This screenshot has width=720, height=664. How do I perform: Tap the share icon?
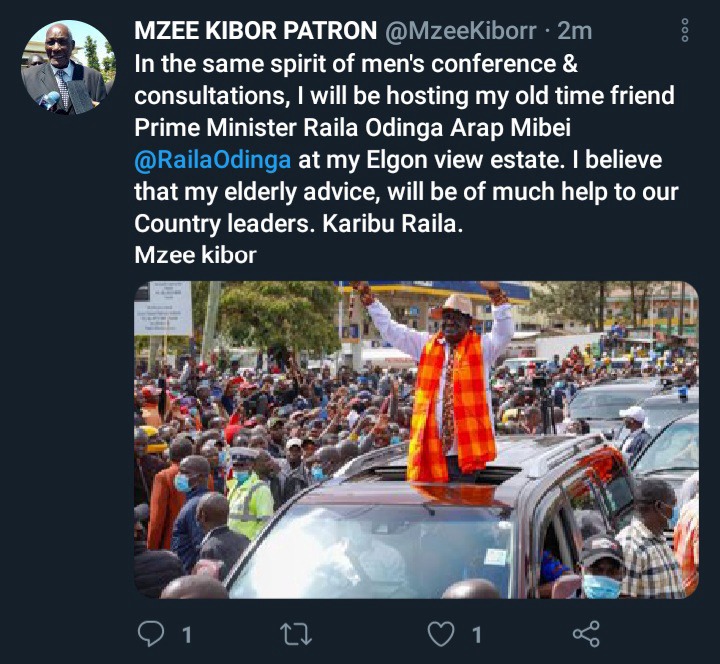tap(586, 634)
